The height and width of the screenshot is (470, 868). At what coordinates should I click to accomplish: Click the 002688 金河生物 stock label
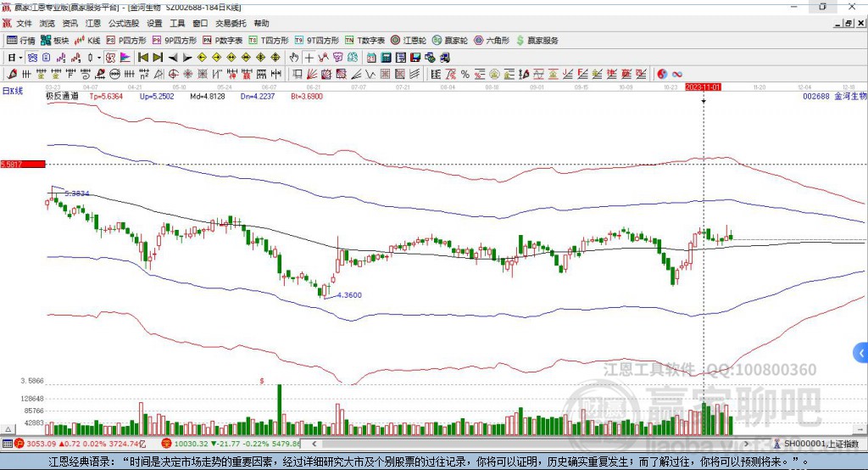coord(835,97)
